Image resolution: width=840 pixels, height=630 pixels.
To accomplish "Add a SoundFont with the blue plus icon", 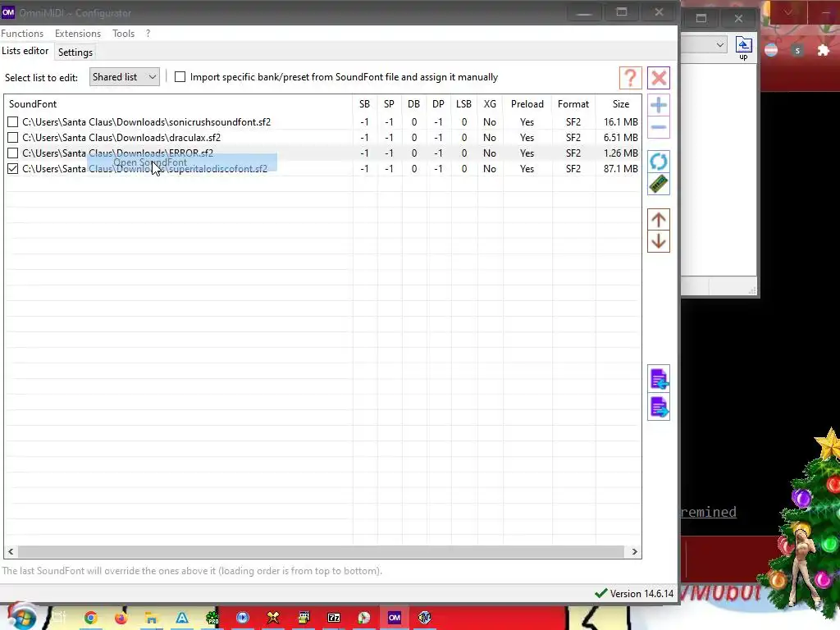I will click(659, 105).
